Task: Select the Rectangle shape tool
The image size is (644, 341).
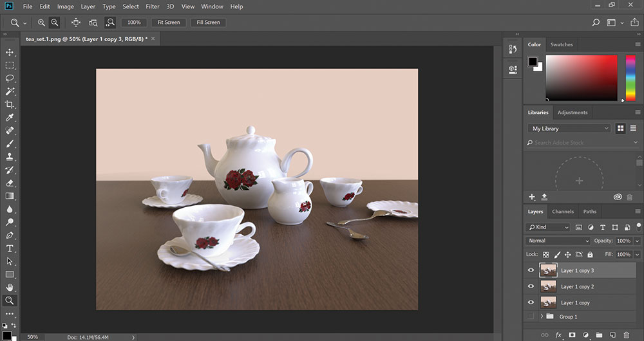Action: point(10,275)
